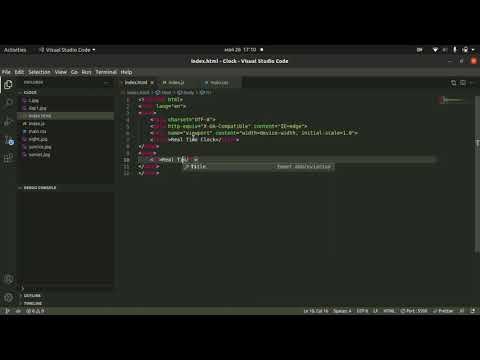
Task: Select day1.jpg in the file explorer
Action: [66, 108]
